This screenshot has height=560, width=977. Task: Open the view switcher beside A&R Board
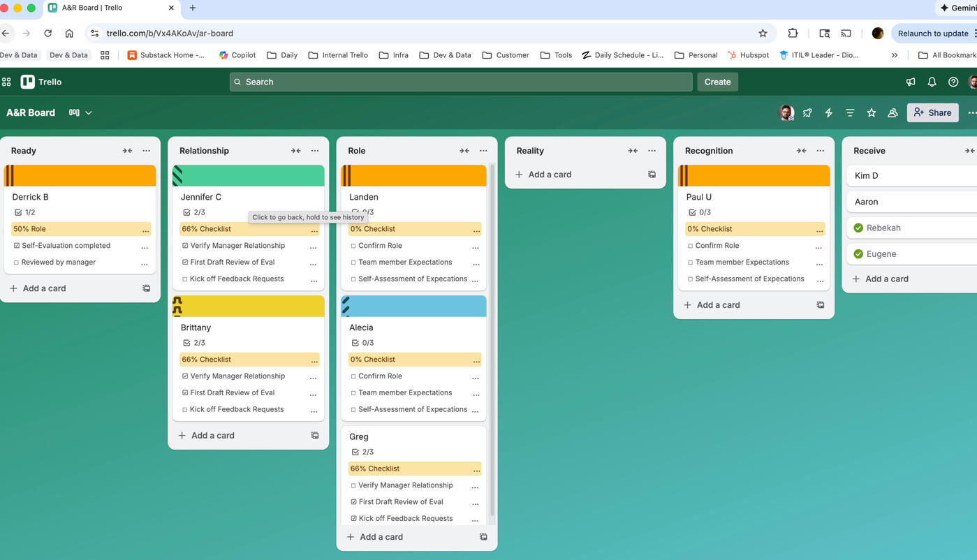[x=79, y=112]
